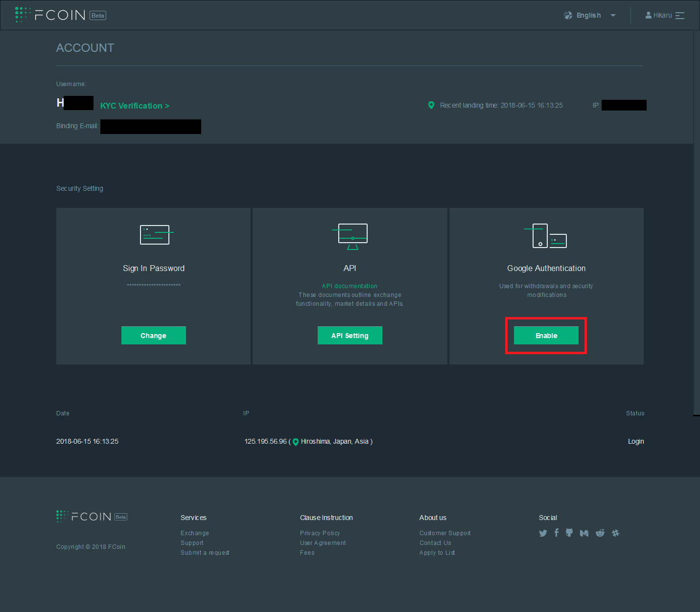
Task: Open the API documentation link
Action: tap(350, 286)
